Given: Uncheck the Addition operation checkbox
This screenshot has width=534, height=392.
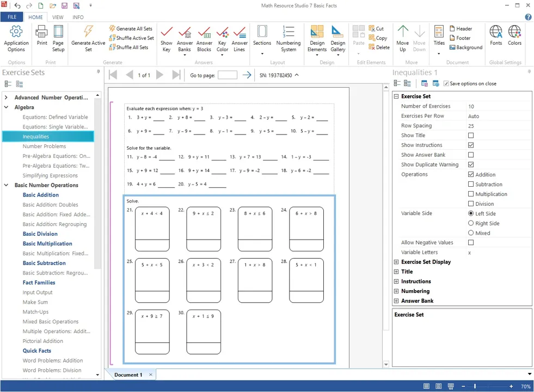Looking at the screenshot, I should click(471, 174).
